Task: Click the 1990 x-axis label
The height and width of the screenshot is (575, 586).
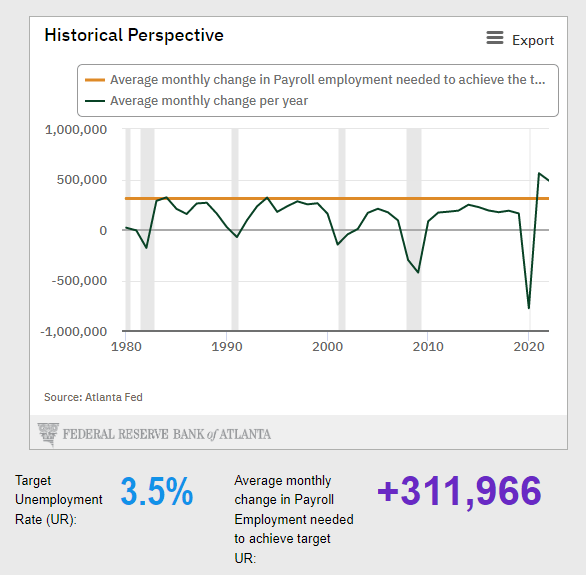Action: pos(227,347)
